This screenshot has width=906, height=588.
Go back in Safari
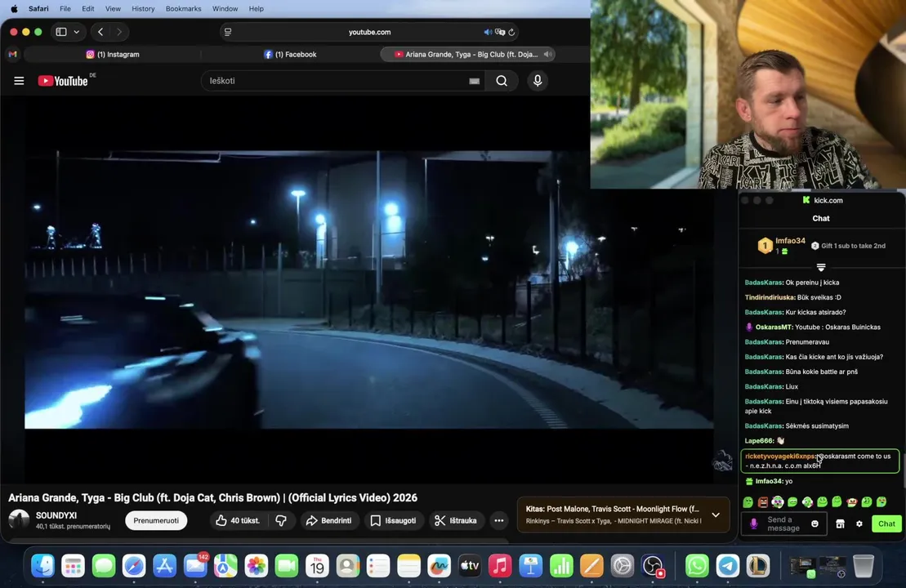click(100, 32)
